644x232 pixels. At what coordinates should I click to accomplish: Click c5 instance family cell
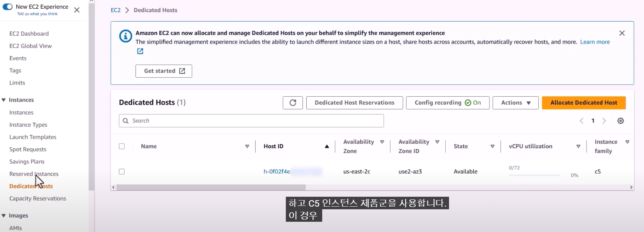(597, 172)
